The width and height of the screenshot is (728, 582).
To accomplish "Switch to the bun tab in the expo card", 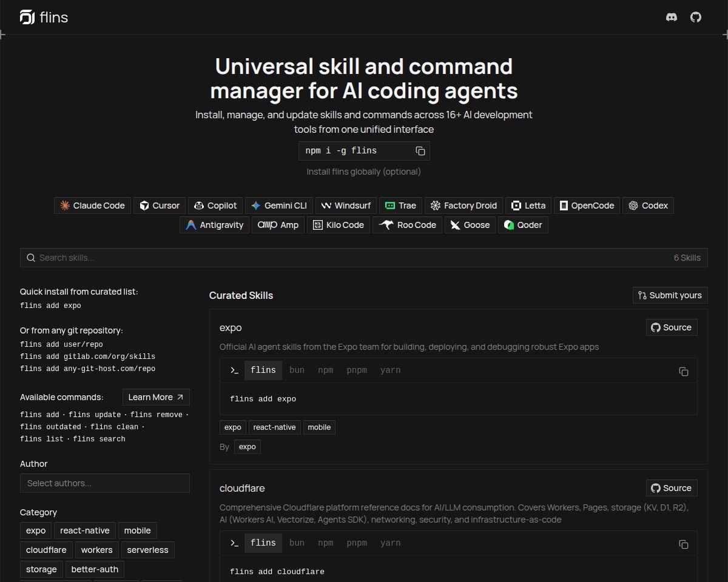I will coord(297,370).
